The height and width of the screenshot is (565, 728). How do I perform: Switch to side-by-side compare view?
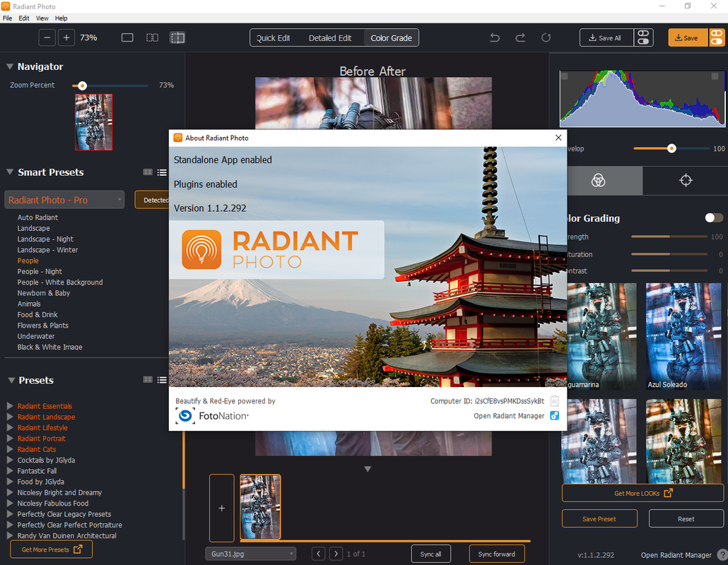click(x=152, y=37)
